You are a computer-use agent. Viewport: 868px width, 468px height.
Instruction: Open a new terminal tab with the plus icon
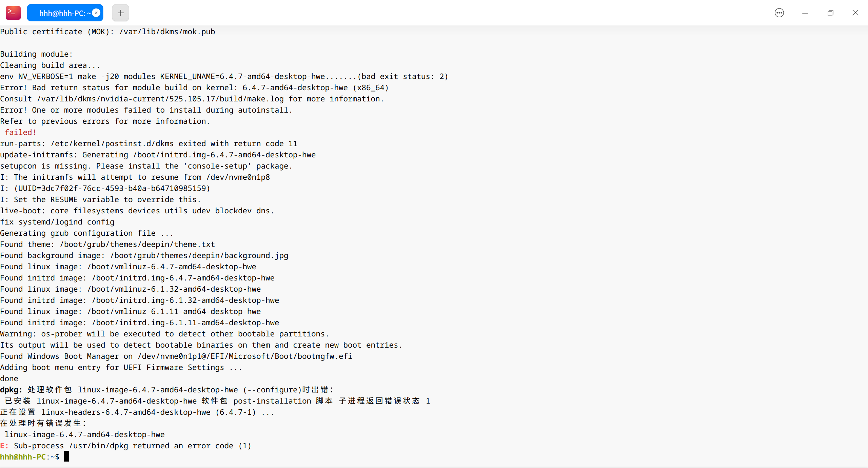pyautogui.click(x=120, y=13)
